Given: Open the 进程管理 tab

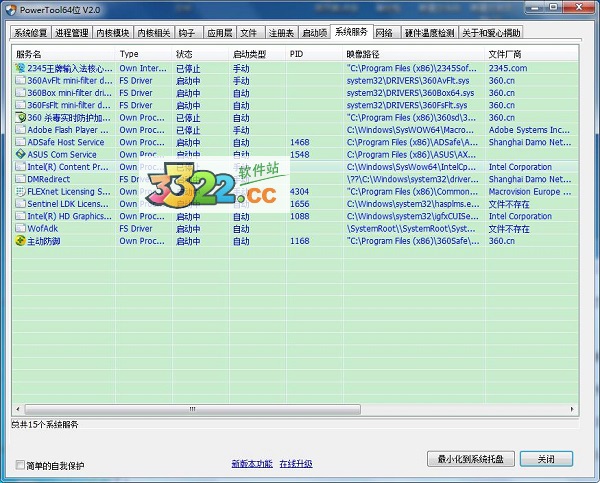Looking at the screenshot, I should [x=72, y=33].
